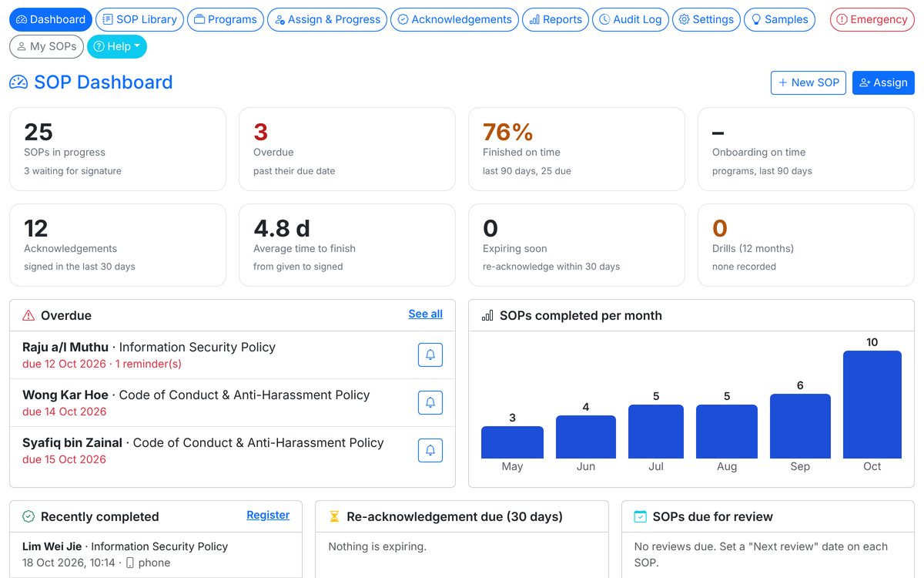Image resolution: width=924 pixels, height=578 pixels.
Task: Click 'Nothing is expiring.' text
Action: 377,546
